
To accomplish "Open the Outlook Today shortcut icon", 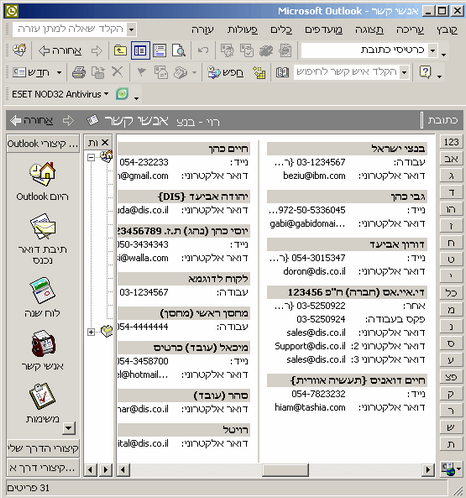I will point(42,174).
